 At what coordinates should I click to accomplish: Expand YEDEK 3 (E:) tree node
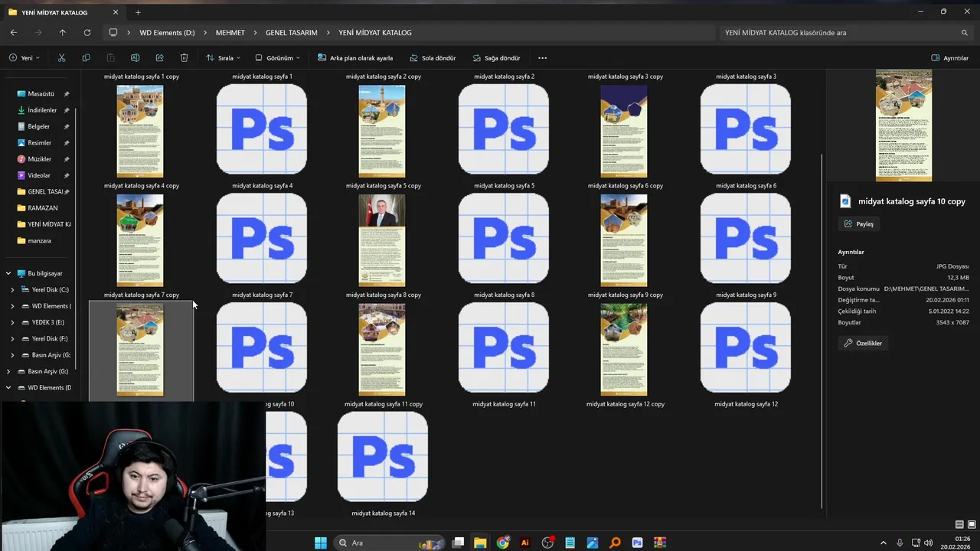click(12, 322)
